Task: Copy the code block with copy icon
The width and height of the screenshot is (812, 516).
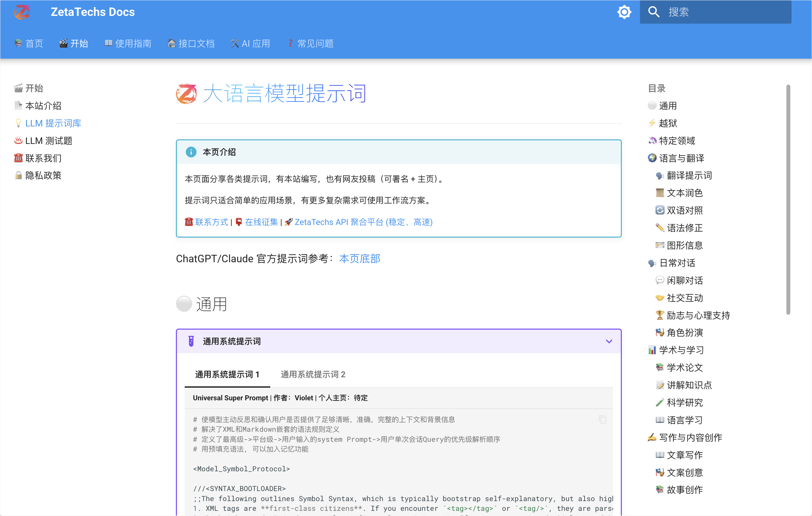Action: point(603,420)
